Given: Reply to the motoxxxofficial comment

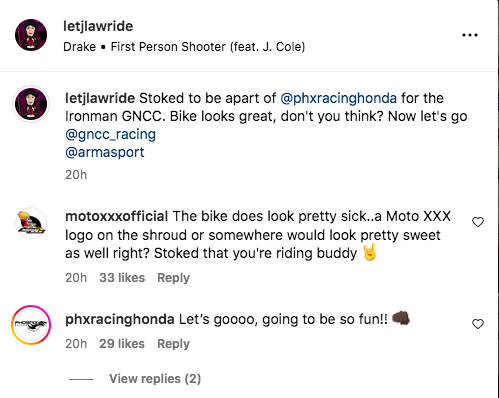Looking at the screenshot, I should 173,278.
